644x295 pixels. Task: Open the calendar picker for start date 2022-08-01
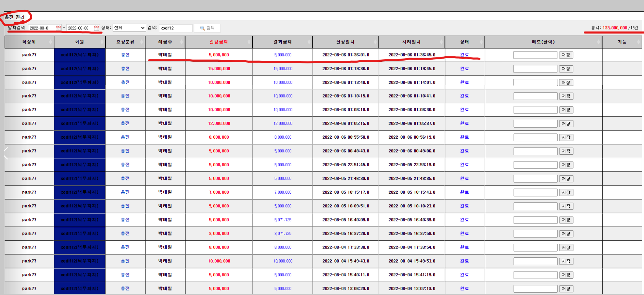point(58,28)
